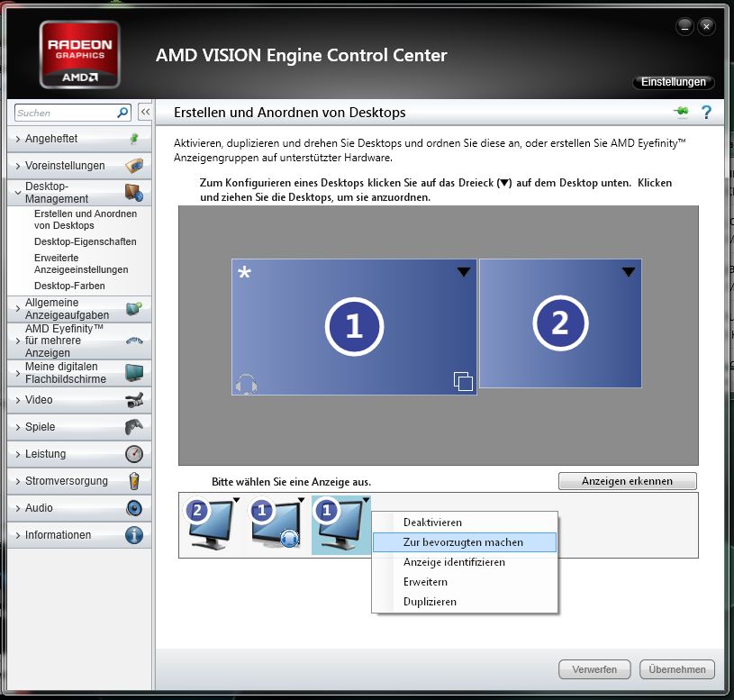The width and height of the screenshot is (734, 700).
Task: Click the duplicate icon on desktop 1
Action: point(463,381)
